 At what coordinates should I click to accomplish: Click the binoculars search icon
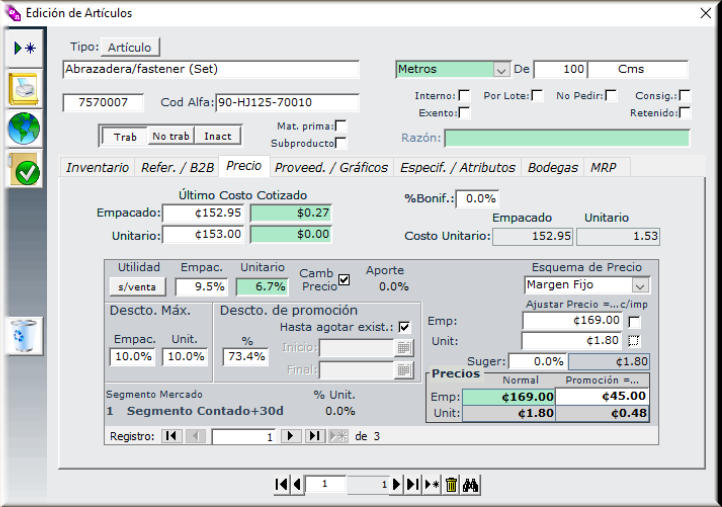[x=472, y=484]
